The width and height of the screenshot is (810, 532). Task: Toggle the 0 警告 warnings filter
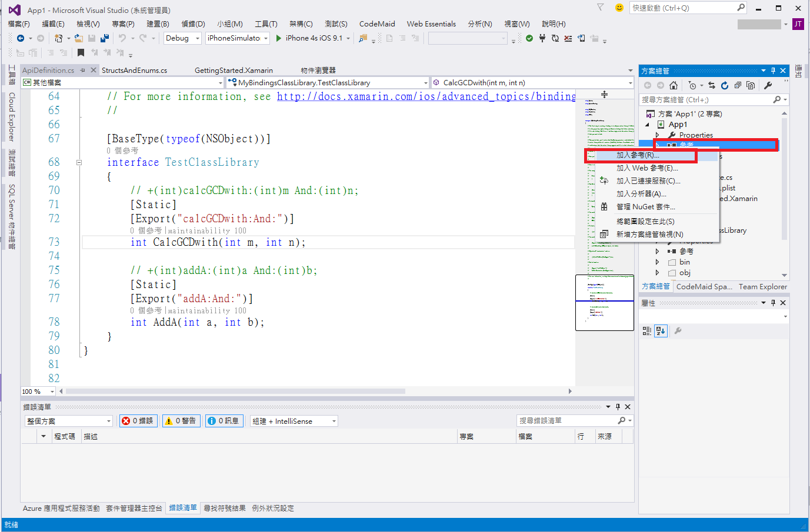[181, 421]
